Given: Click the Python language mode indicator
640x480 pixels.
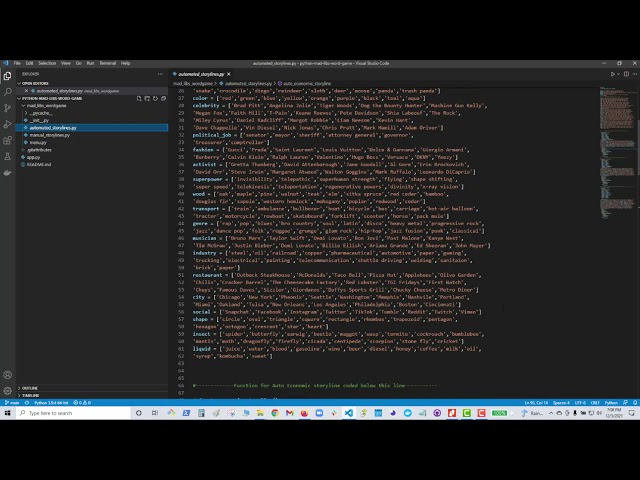Looking at the screenshot, I should click(611, 402).
